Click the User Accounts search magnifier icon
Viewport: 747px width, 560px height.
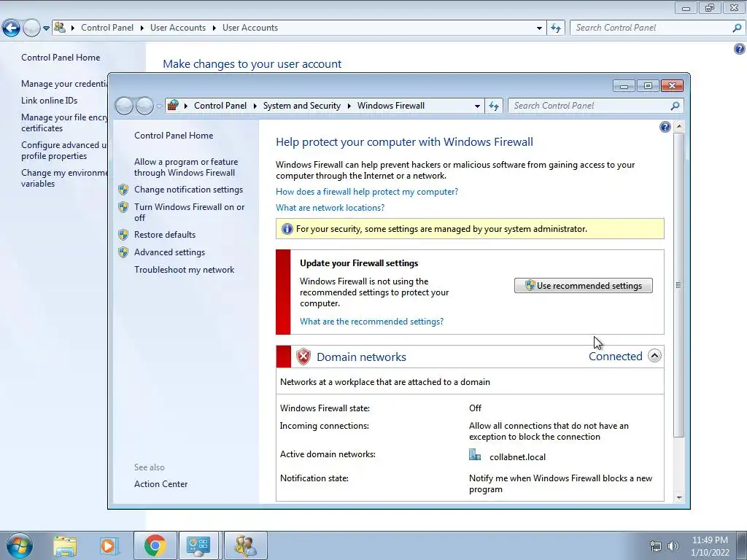[x=737, y=28]
